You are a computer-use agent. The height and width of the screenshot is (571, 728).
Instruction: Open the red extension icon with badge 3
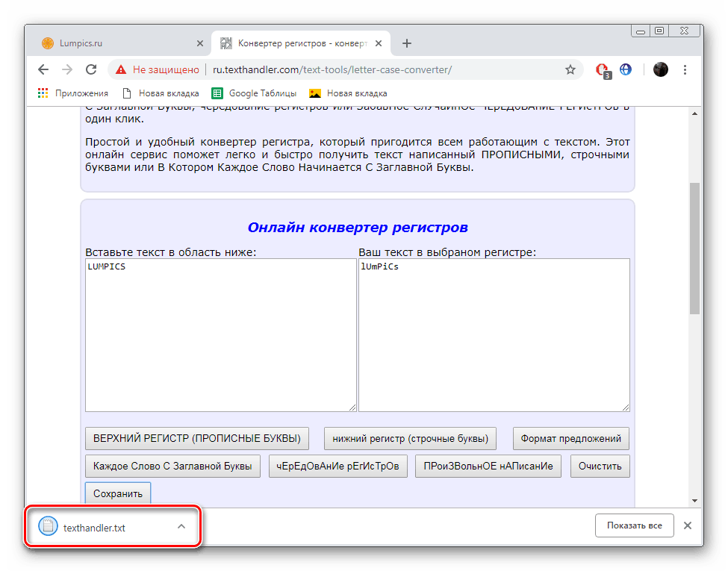click(x=603, y=70)
